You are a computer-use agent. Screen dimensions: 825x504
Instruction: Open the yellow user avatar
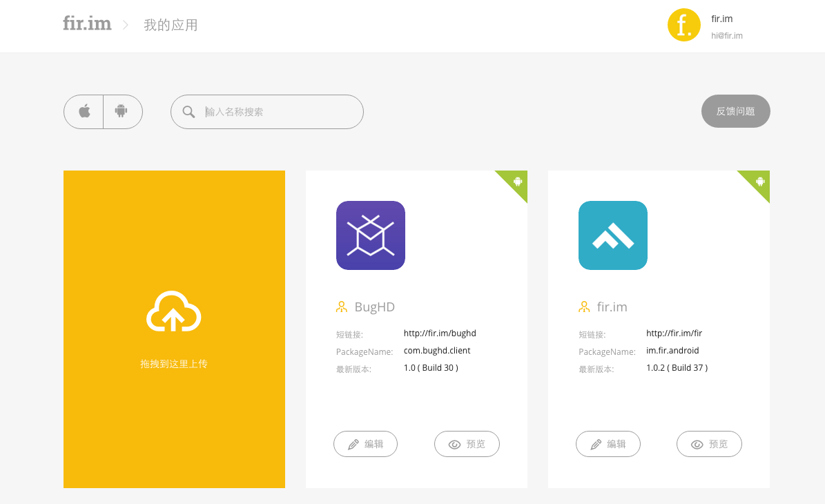pyautogui.click(x=684, y=25)
